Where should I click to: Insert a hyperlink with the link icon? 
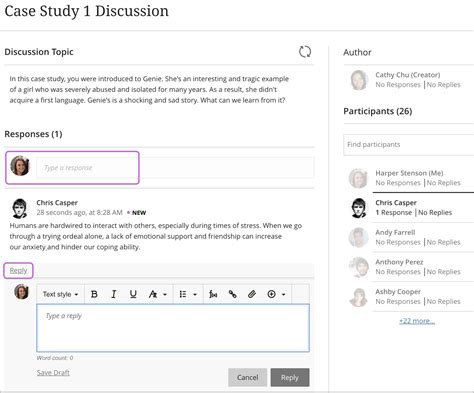pos(233,294)
